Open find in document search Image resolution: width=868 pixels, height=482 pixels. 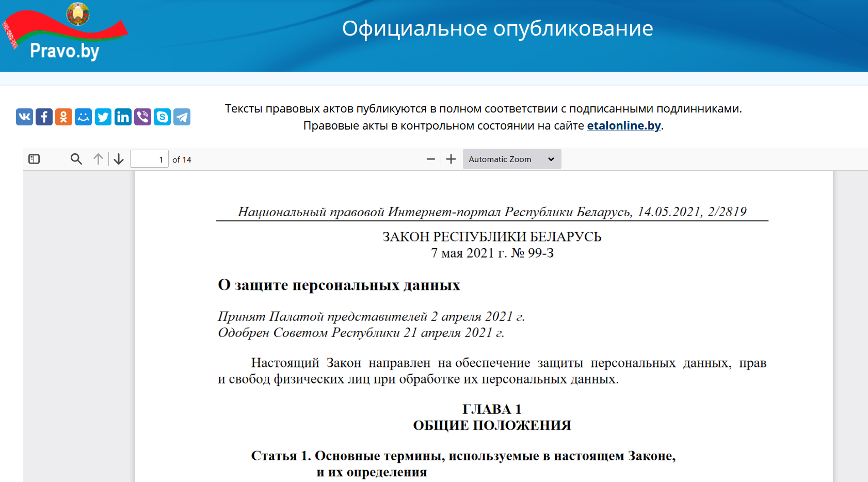(76, 159)
